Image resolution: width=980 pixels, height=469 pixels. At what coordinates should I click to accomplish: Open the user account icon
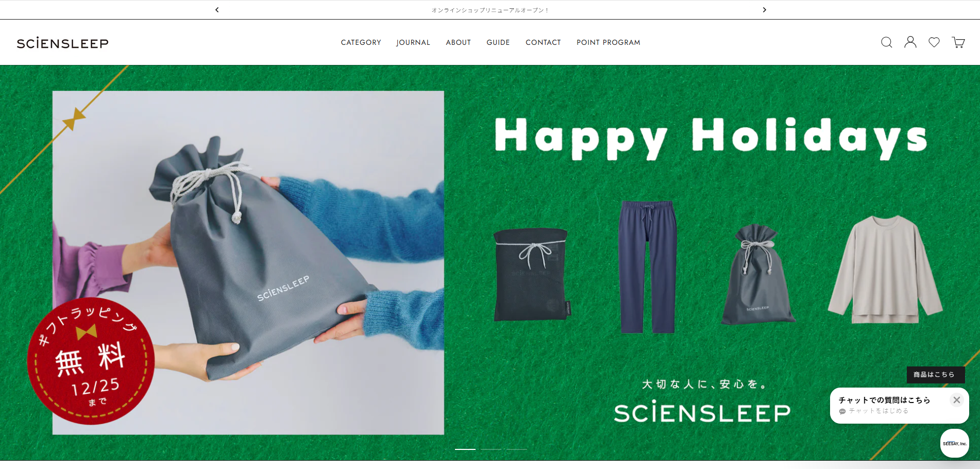tap(910, 42)
